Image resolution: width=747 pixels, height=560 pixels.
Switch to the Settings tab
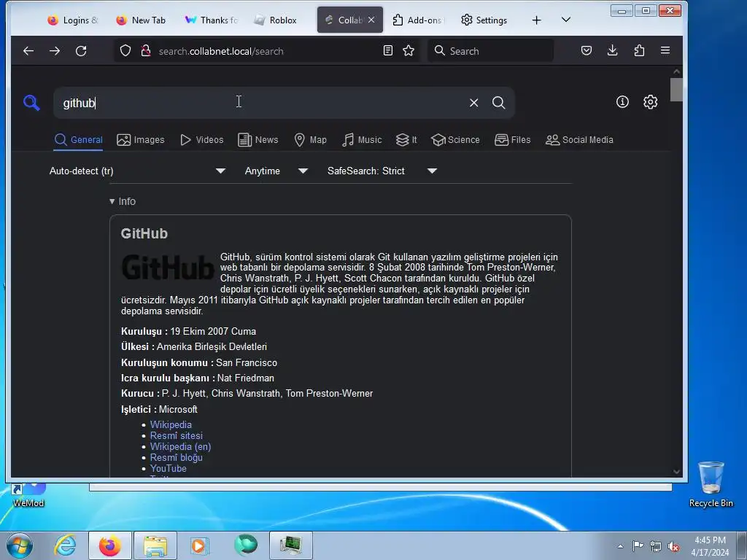(484, 20)
